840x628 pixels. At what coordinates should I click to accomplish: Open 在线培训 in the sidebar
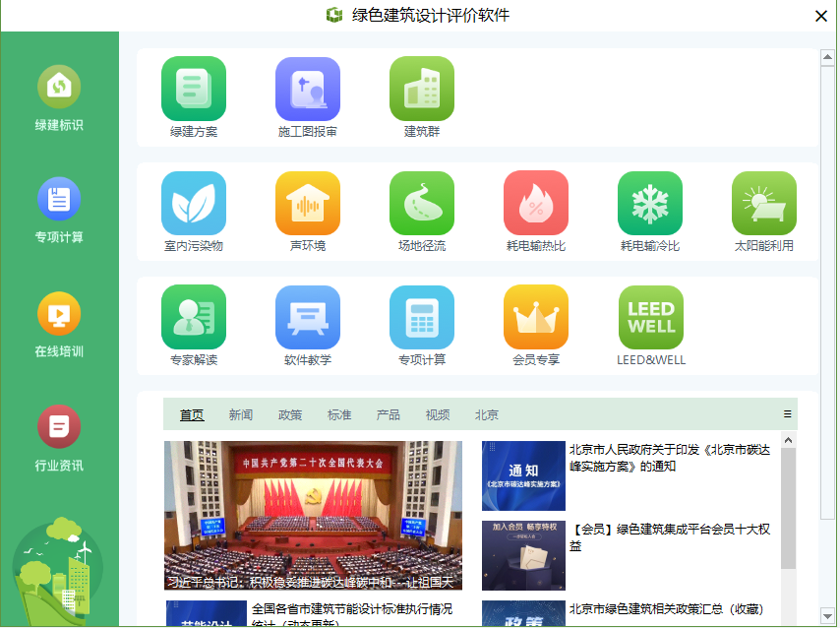[59, 324]
